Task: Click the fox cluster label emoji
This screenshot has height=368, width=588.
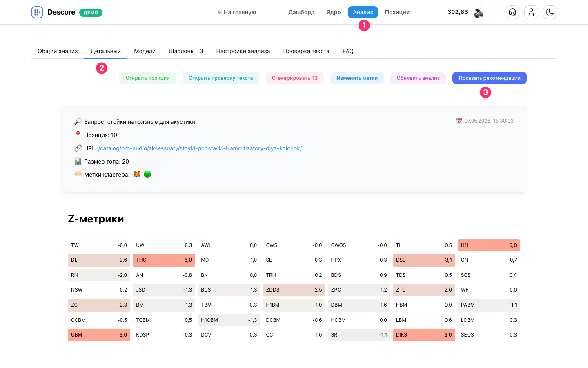Action: click(137, 174)
